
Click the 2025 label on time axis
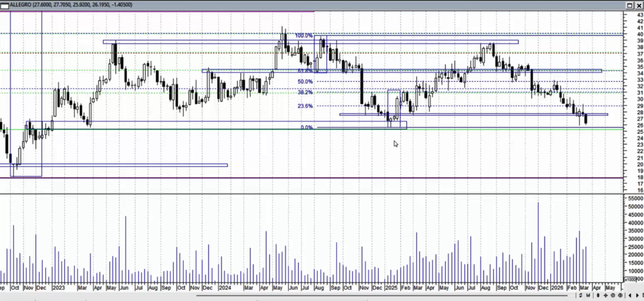(x=391, y=288)
